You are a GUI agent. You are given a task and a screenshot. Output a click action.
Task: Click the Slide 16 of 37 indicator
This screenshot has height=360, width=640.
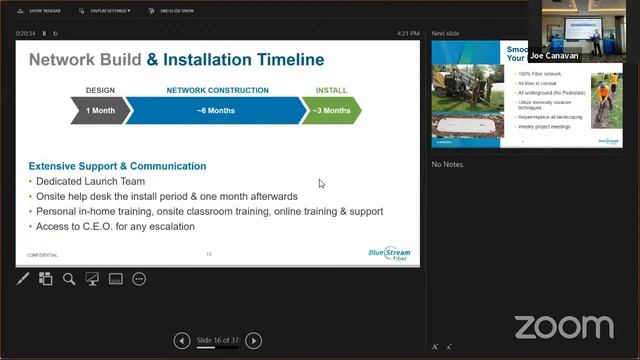tap(218, 340)
